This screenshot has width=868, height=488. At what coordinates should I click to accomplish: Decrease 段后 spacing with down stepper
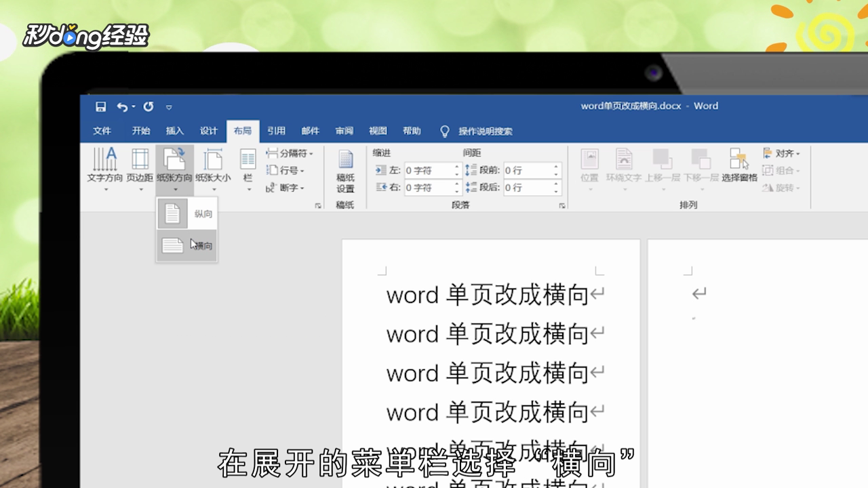click(557, 192)
